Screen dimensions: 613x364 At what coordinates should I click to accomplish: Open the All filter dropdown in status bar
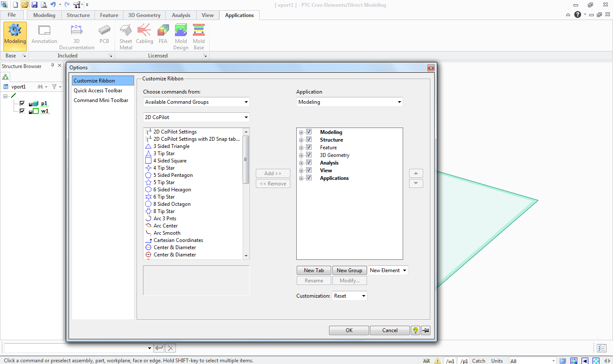[x=533, y=361]
